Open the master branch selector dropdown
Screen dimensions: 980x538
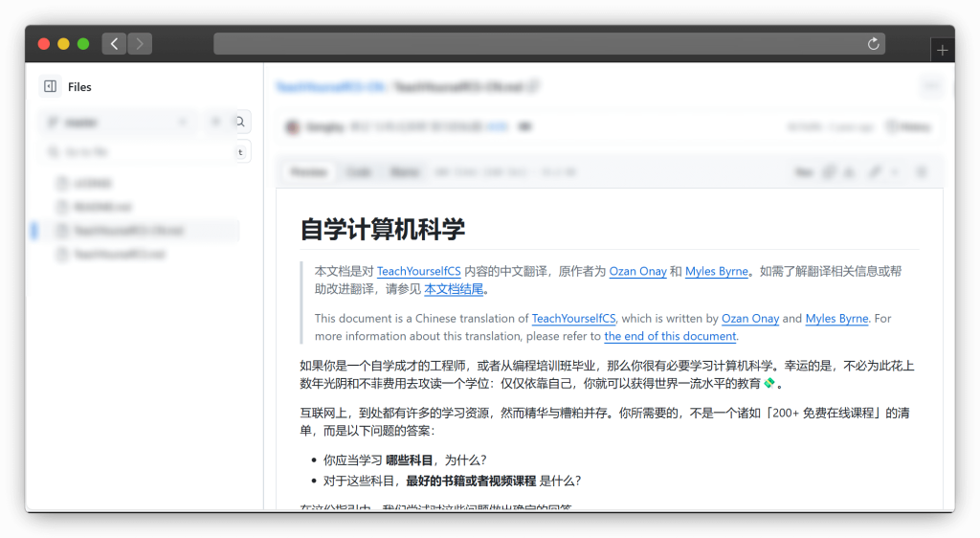click(x=118, y=122)
